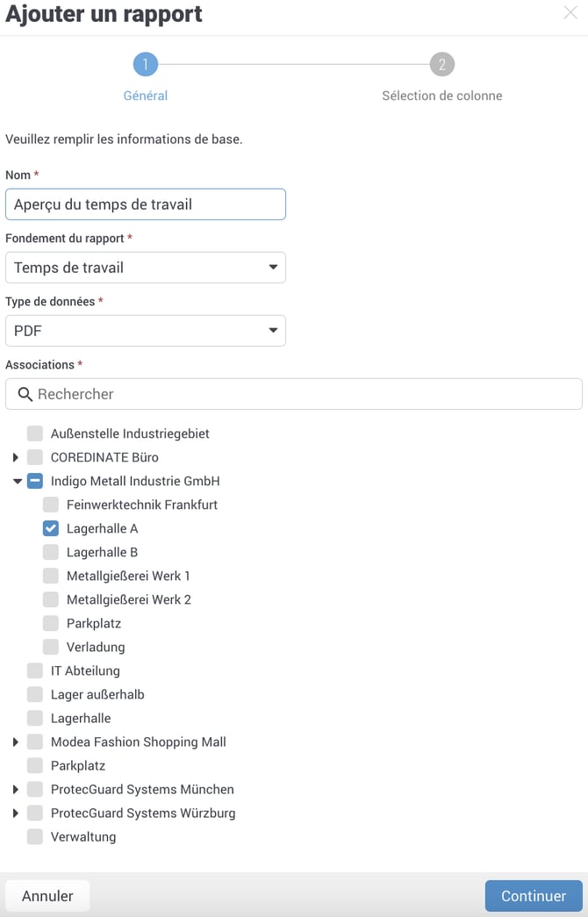Screen dimensions: 588x917
Task: Close the "Ajouter un rapport" dialog
Action: pos(570,13)
